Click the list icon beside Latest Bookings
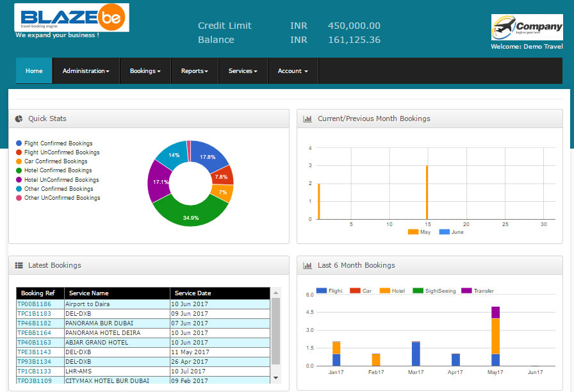Image resolution: width=574 pixels, height=392 pixels. coord(19,265)
